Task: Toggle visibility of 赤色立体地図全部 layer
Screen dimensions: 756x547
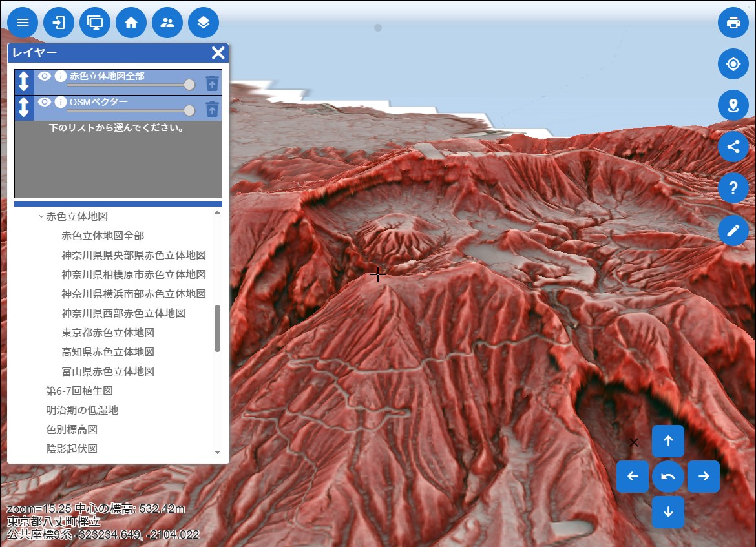Action: tap(45, 76)
